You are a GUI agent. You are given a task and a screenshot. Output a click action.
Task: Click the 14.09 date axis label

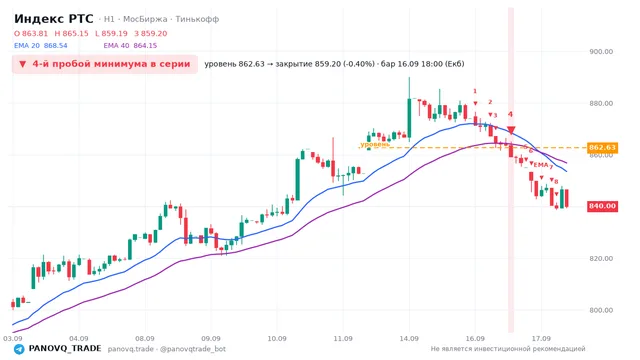409,339
